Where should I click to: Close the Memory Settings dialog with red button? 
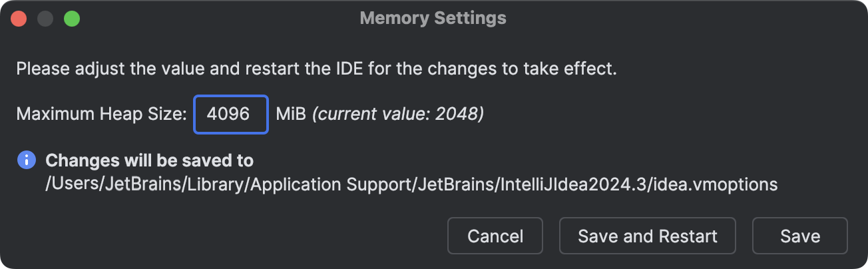click(19, 18)
